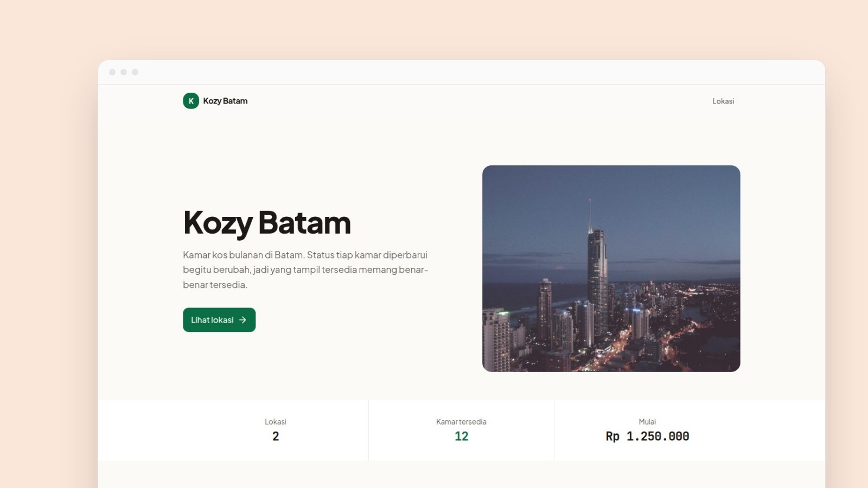This screenshot has height=488, width=868.
Task: Click the Mulai stat label
Action: [647, 422]
